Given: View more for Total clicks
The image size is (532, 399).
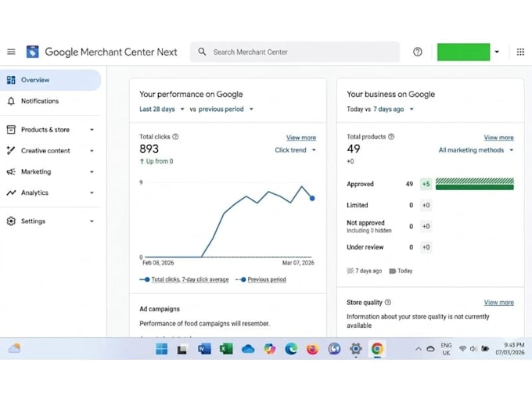Looking at the screenshot, I should [301, 138].
